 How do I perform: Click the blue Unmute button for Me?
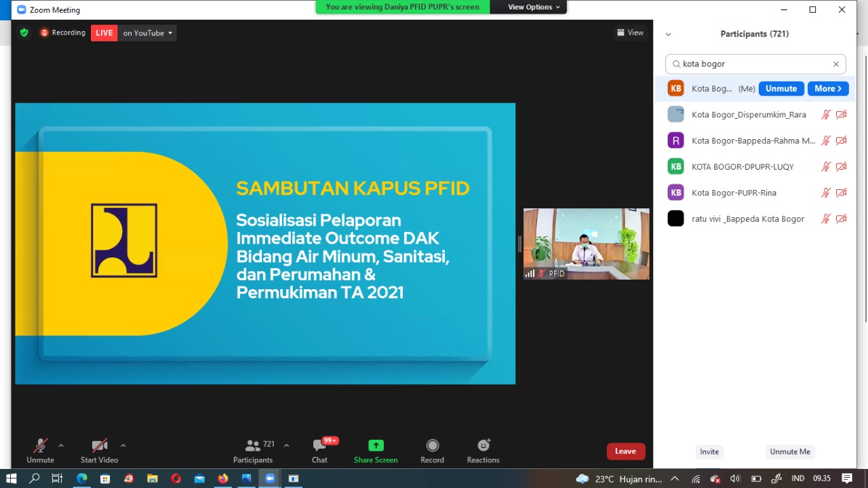[x=781, y=89]
